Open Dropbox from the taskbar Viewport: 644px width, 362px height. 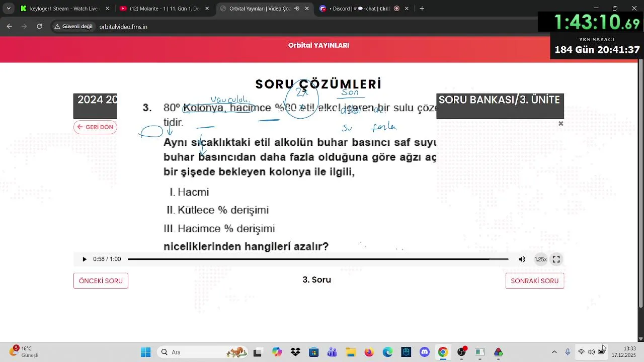tap(295, 352)
